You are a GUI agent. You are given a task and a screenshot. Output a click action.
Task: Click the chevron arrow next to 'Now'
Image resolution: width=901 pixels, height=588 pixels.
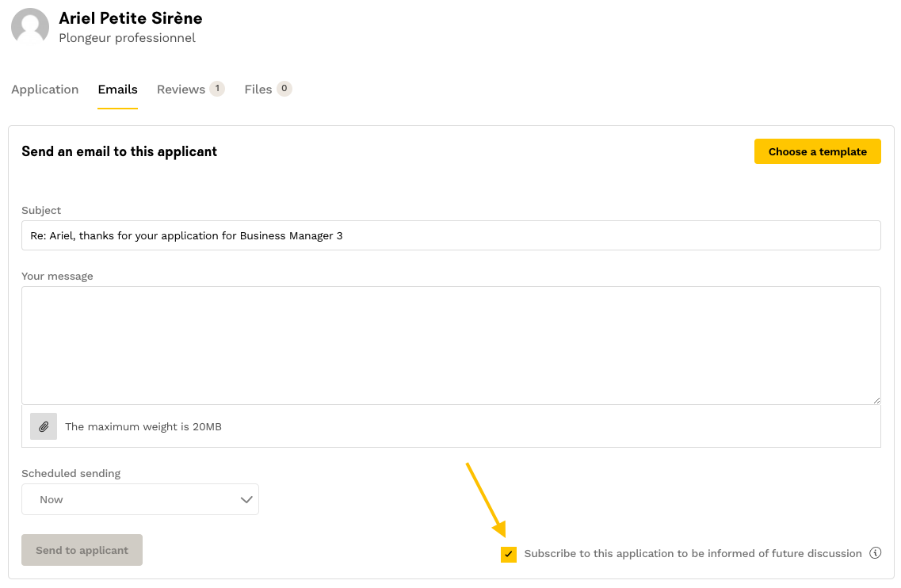(246, 499)
